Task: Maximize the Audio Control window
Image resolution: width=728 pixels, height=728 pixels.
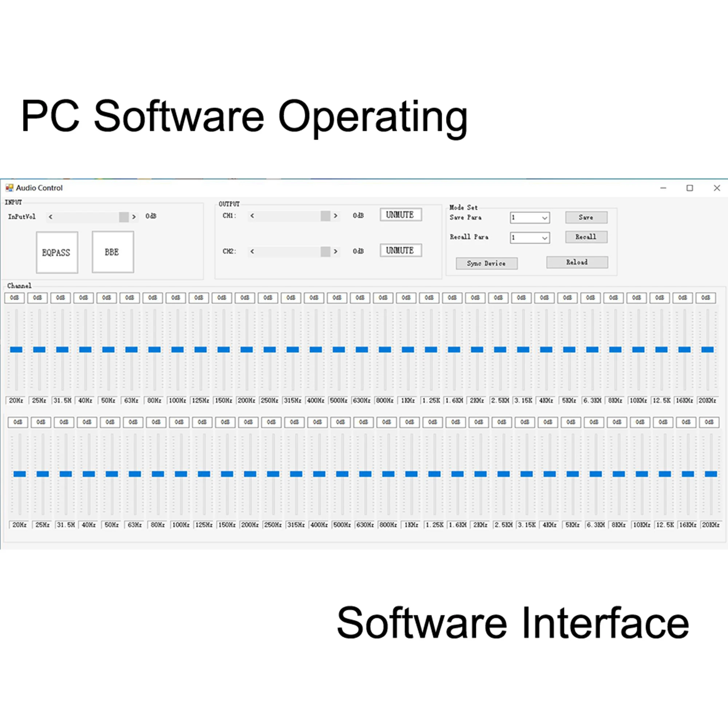Action: (689, 188)
